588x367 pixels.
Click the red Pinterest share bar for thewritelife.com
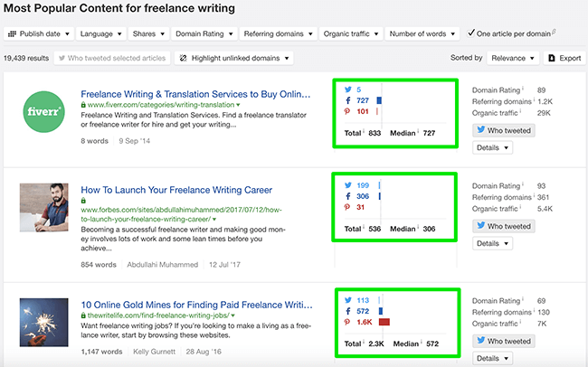[x=384, y=322]
